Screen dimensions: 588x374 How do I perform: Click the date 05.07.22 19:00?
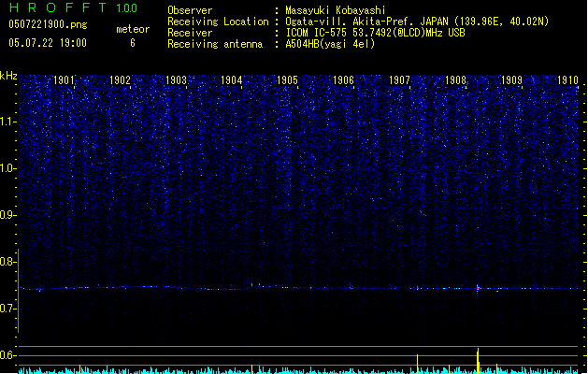48,43
